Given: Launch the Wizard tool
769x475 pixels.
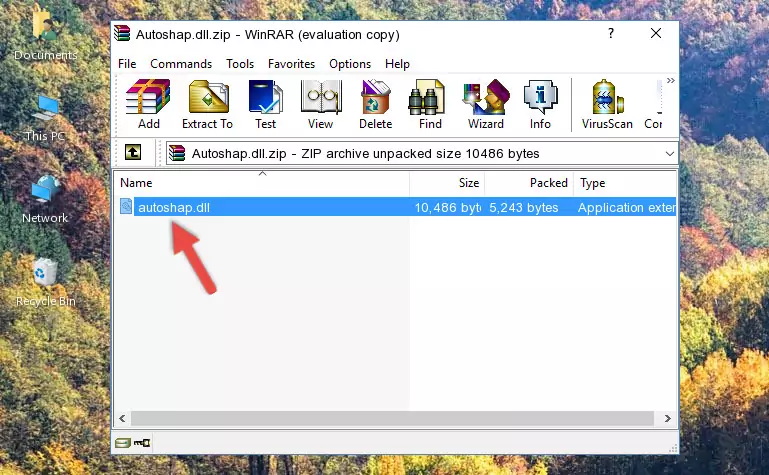Looking at the screenshot, I should tap(486, 104).
